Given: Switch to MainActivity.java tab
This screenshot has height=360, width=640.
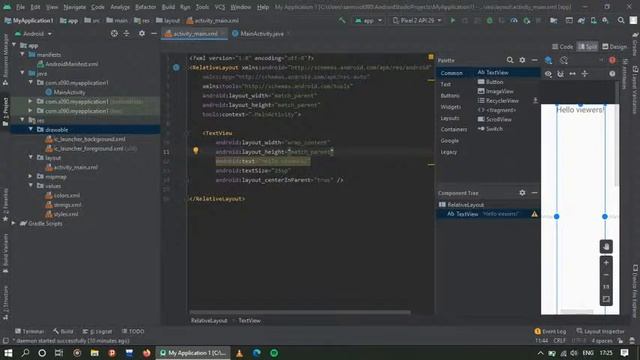Looking at the screenshot, I should point(261,34).
